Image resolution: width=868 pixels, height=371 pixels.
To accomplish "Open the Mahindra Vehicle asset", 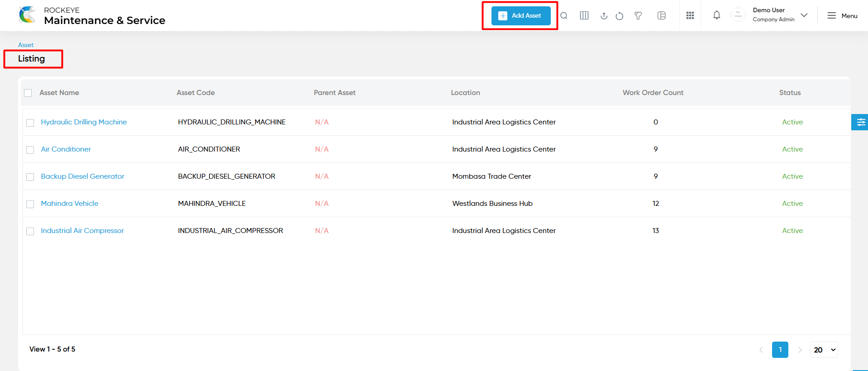I will tap(70, 204).
